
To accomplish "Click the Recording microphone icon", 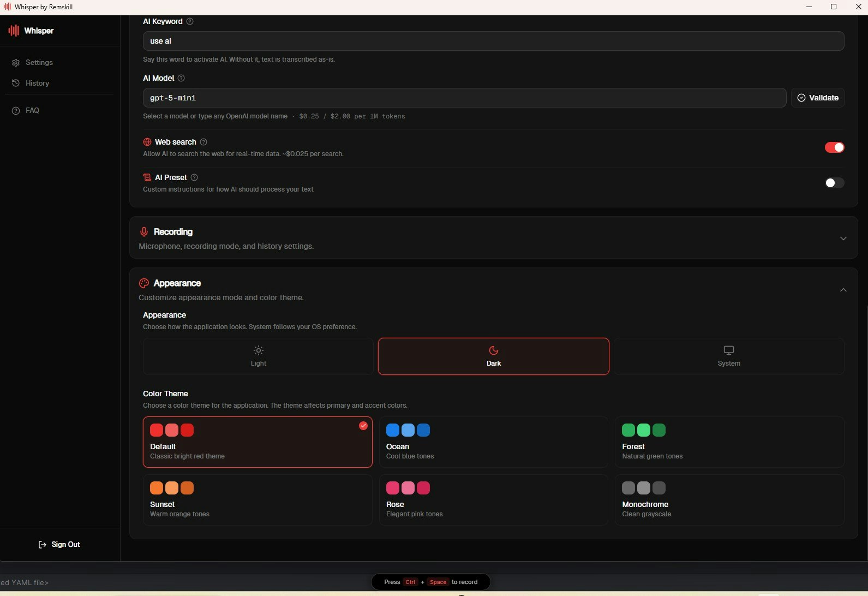I will tap(144, 232).
